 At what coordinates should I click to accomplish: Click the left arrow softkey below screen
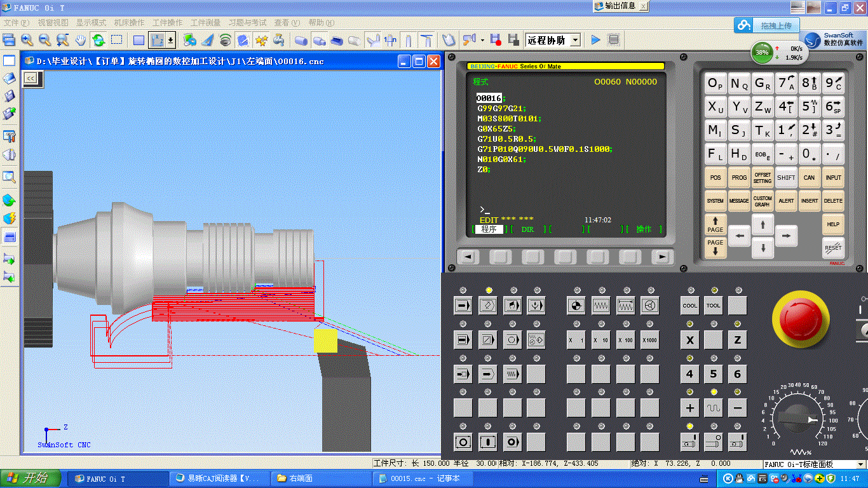[x=468, y=257]
